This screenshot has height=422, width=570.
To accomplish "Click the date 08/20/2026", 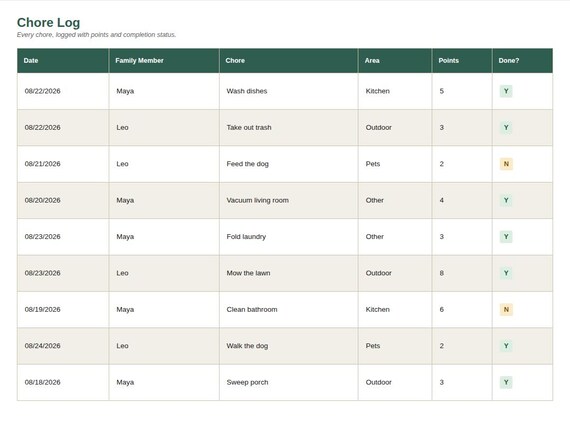I will (43, 200).
